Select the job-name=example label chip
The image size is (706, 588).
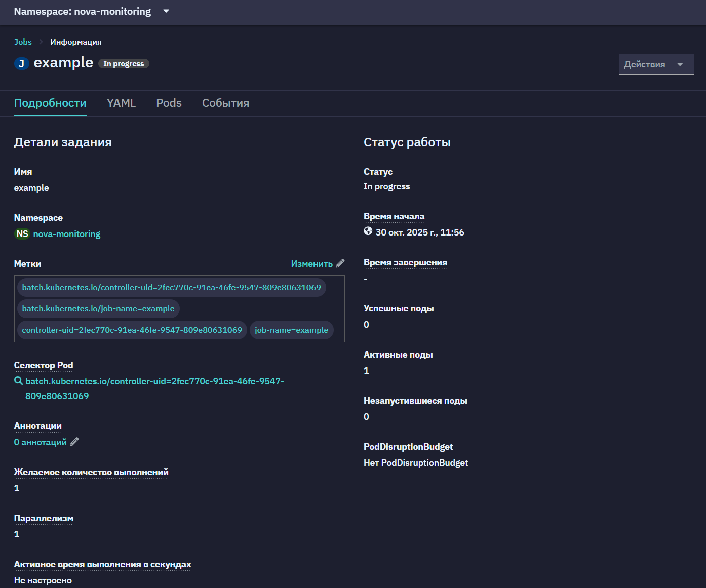click(291, 330)
